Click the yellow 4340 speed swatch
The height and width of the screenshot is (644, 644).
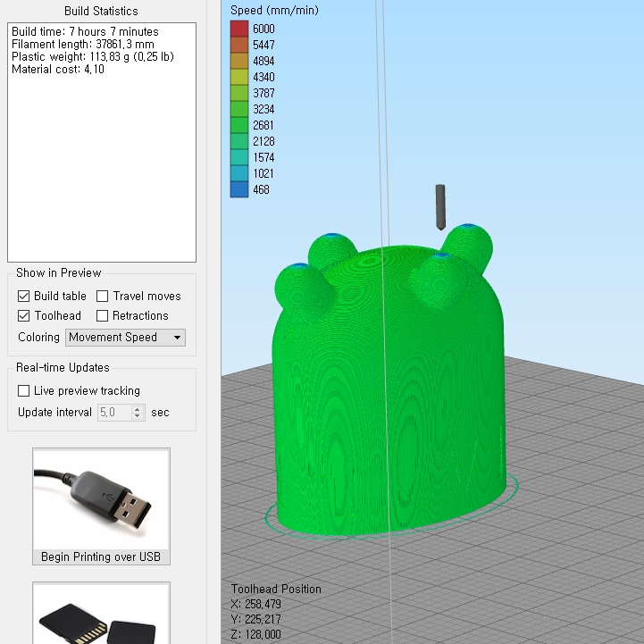[x=239, y=77]
